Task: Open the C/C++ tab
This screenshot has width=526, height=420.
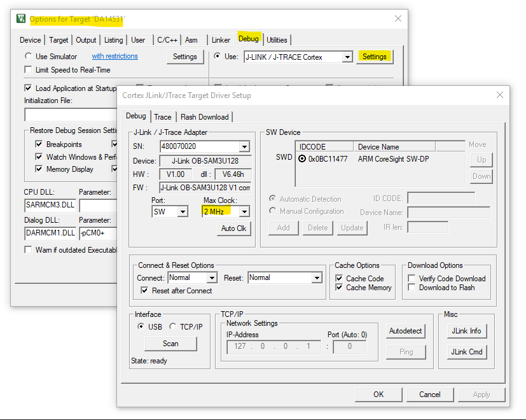Action: tap(167, 40)
